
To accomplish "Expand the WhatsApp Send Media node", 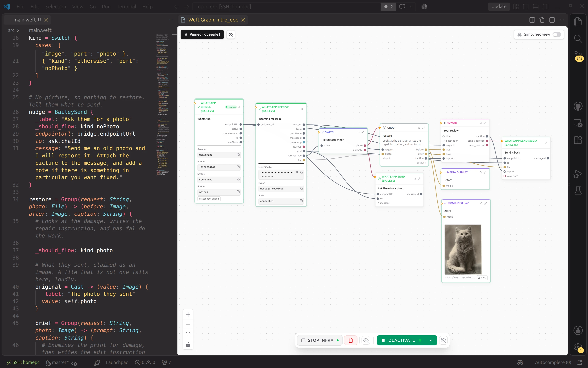I will [x=546, y=143].
